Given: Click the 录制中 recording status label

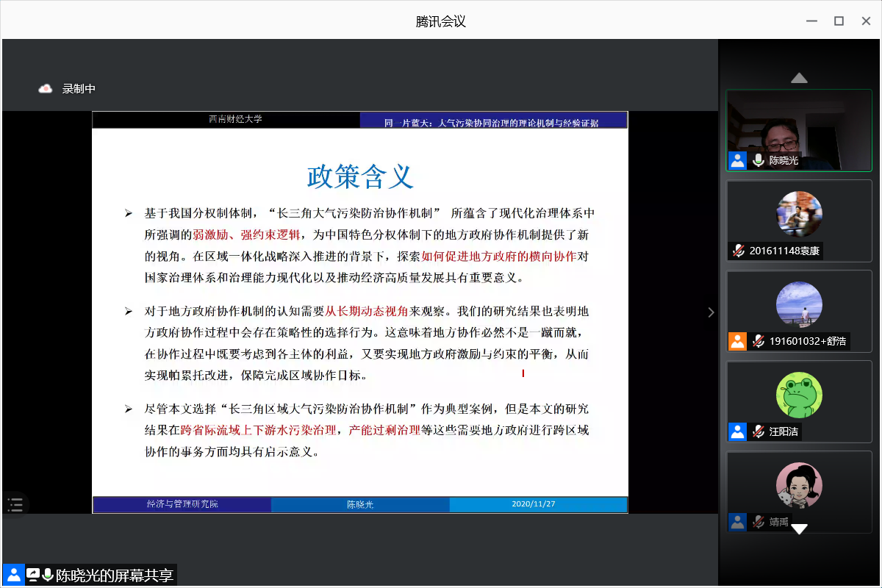Looking at the screenshot, I should click(79, 89).
